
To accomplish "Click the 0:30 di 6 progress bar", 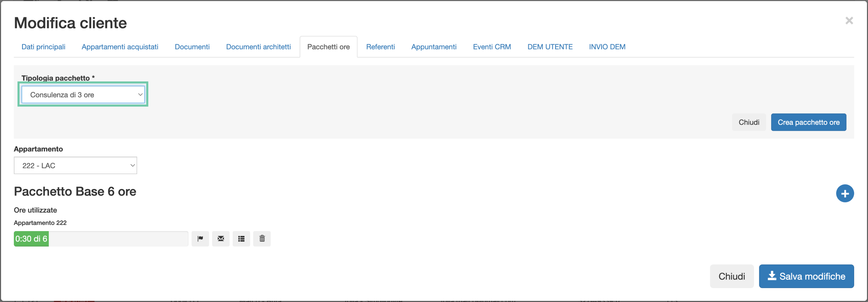I will tap(101, 239).
